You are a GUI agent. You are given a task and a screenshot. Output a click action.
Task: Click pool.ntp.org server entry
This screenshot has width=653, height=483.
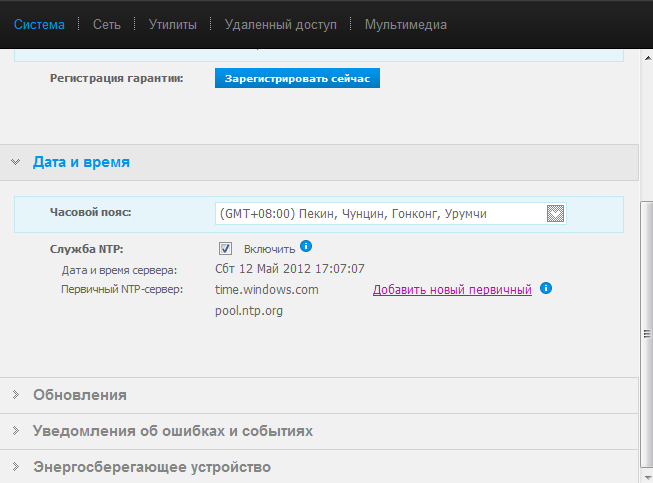tap(249, 311)
